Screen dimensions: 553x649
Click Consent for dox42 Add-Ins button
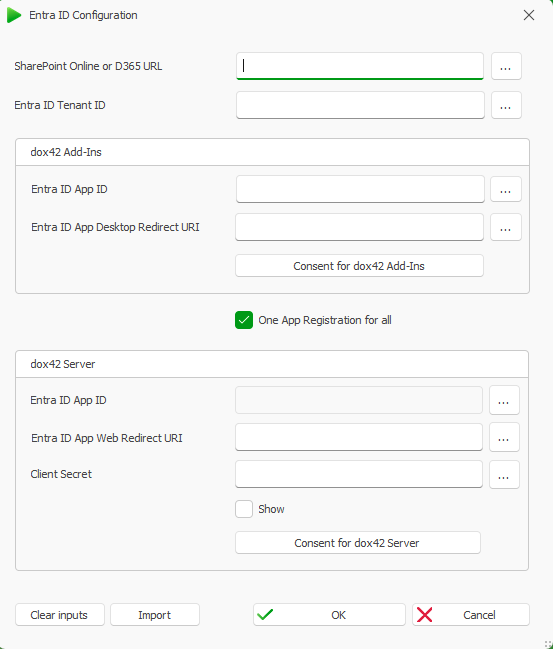coord(359,266)
